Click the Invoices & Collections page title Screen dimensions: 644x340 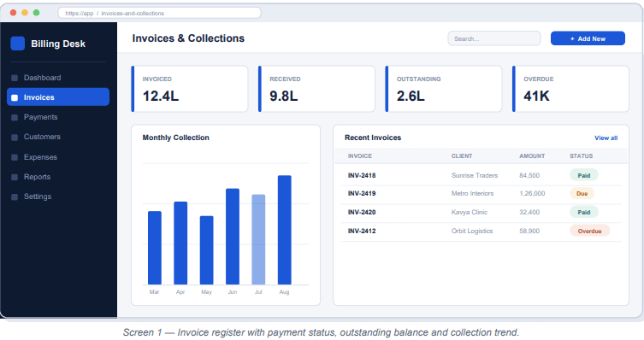pyautogui.click(x=188, y=38)
